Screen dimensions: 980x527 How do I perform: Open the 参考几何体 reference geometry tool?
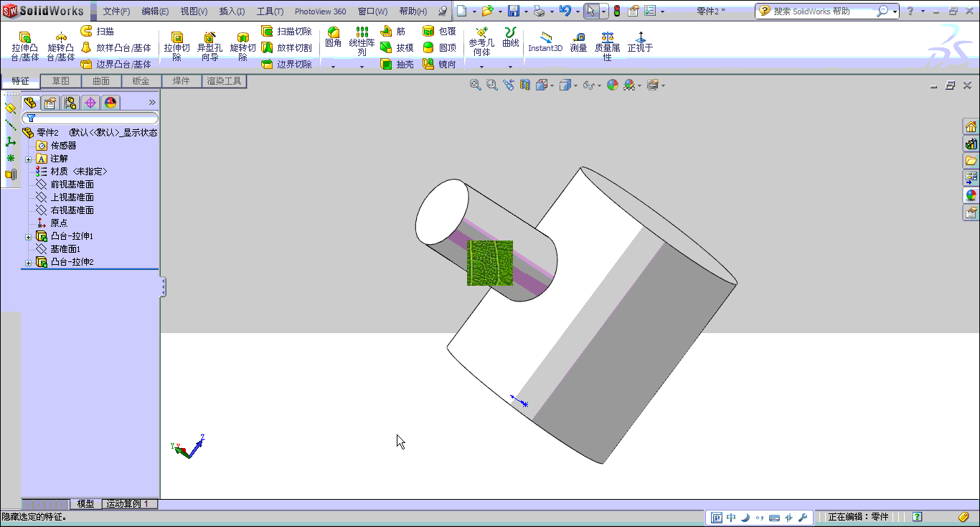481,42
